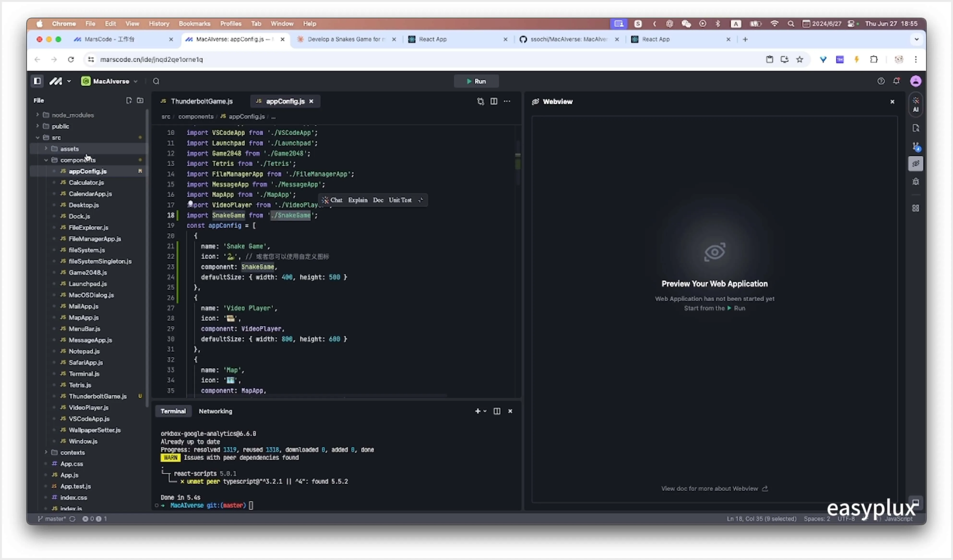The width and height of the screenshot is (953, 560).
Task: Reload the Chrome page
Action: 71,59
